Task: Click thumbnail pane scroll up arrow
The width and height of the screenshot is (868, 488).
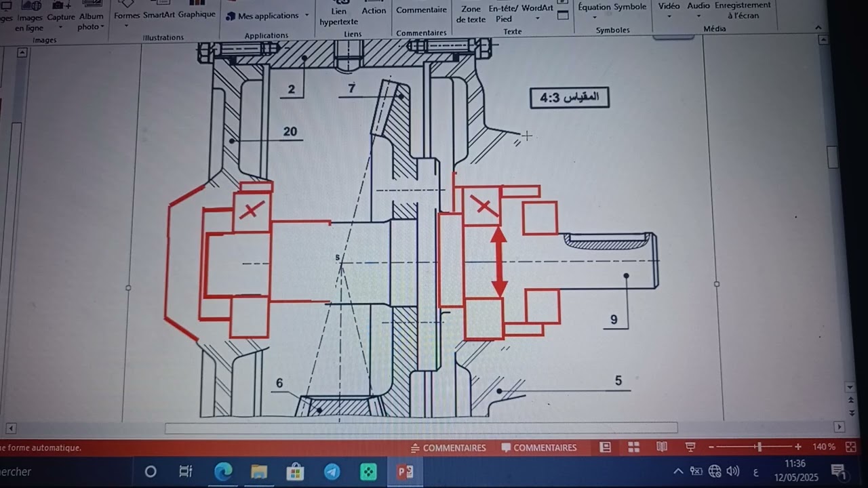Action: pyautogui.click(x=22, y=52)
